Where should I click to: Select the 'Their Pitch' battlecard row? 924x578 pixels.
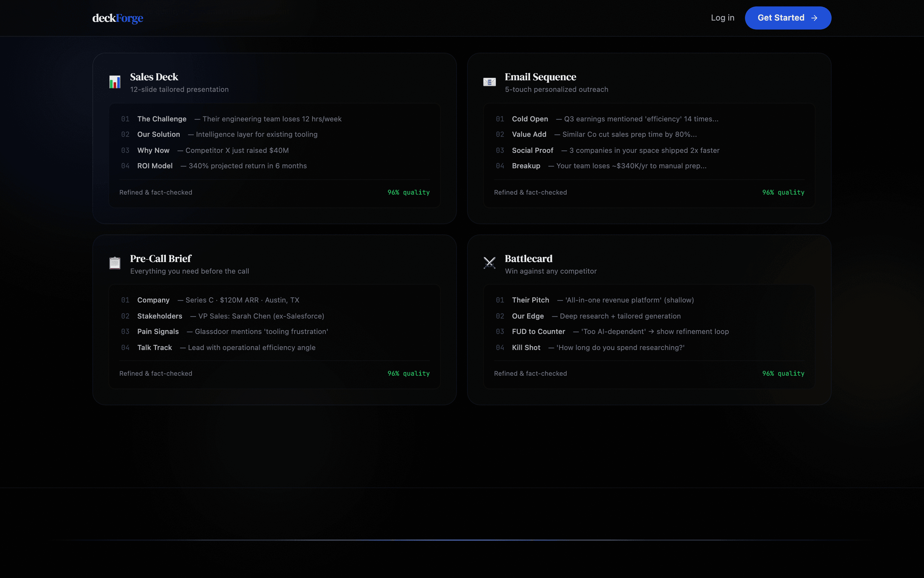[x=649, y=300]
